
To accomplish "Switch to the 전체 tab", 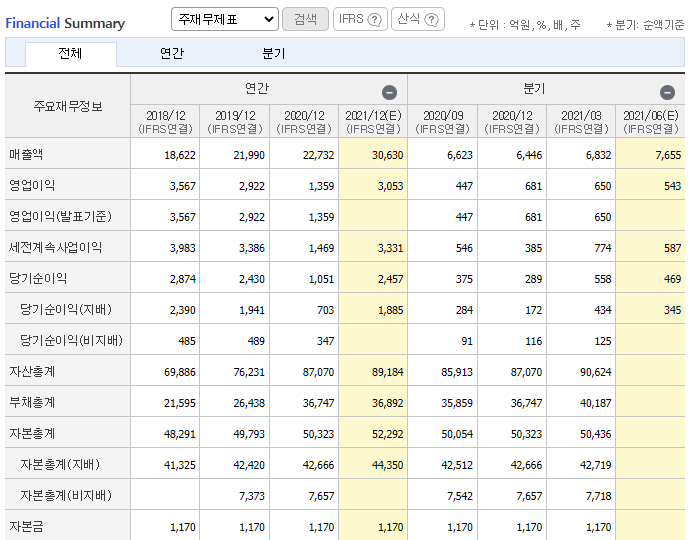I will (x=71, y=54).
